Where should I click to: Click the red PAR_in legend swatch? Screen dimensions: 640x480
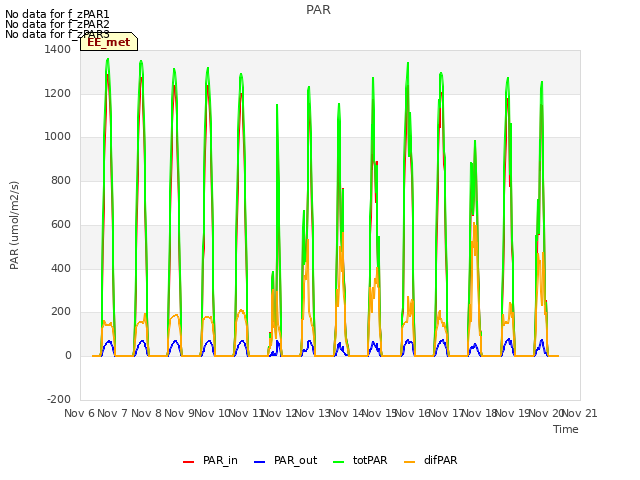[x=188, y=462]
